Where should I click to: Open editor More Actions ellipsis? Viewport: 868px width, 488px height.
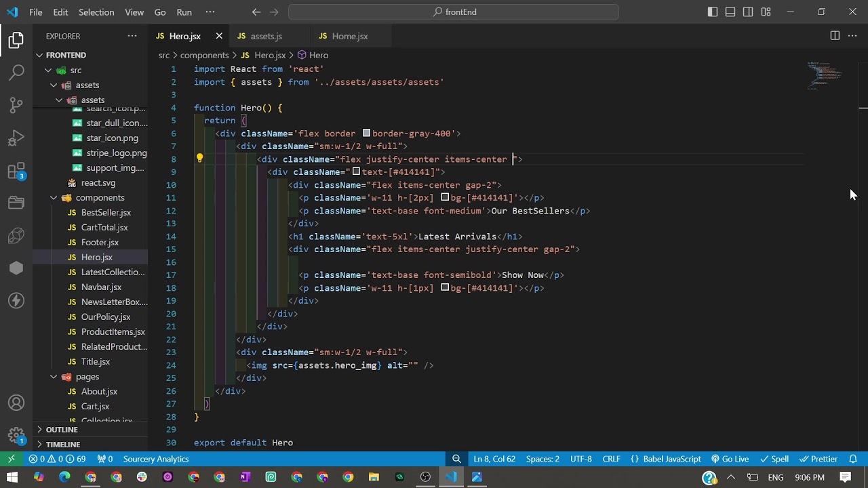pos(853,36)
